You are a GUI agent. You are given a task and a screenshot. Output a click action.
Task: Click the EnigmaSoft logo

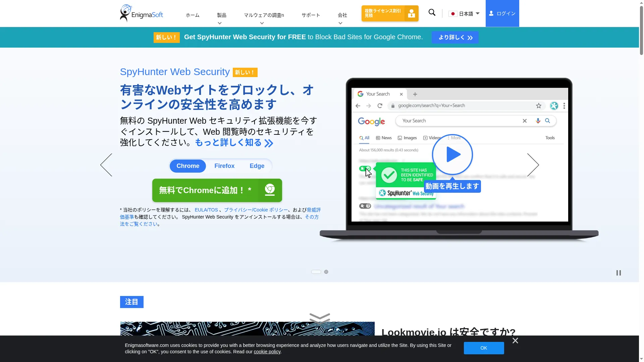click(x=142, y=13)
